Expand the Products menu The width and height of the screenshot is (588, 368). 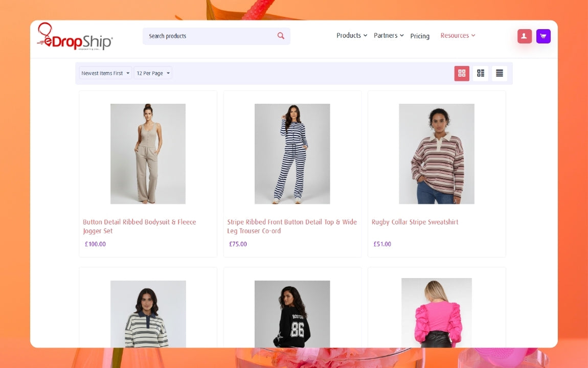coord(352,36)
